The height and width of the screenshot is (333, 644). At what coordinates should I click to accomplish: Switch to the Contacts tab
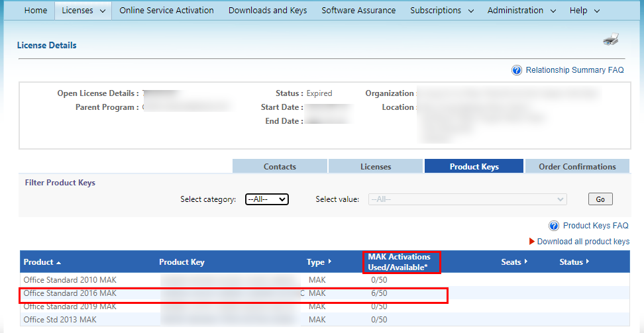click(x=280, y=166)
